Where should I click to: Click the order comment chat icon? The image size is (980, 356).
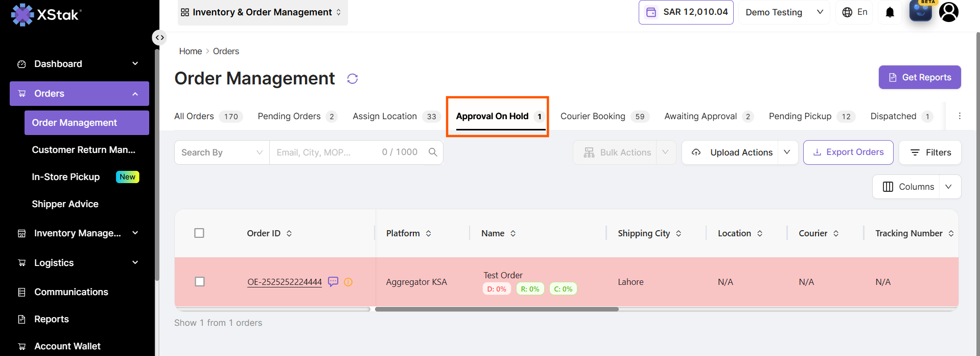tap(333, 282)
